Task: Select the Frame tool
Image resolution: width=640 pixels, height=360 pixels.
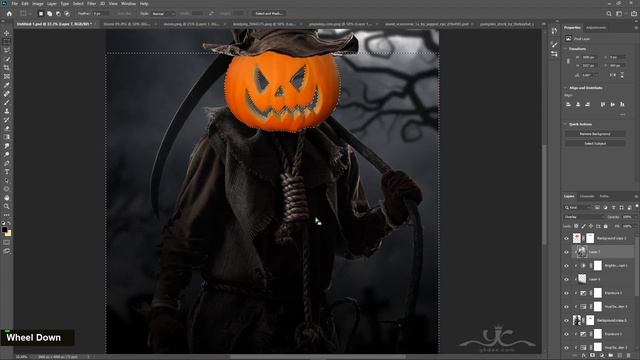Action: [x=7, y=76]
